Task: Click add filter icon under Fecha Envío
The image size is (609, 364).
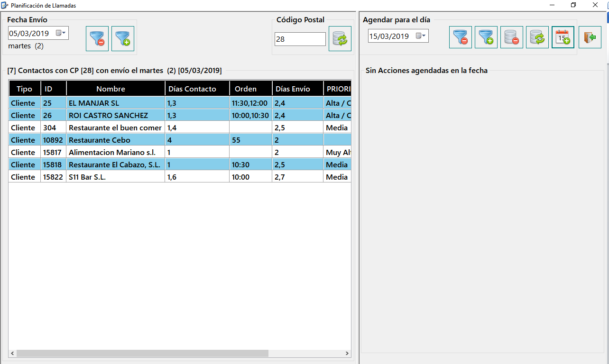Action: pyautogui.click(x=123, y=38)
